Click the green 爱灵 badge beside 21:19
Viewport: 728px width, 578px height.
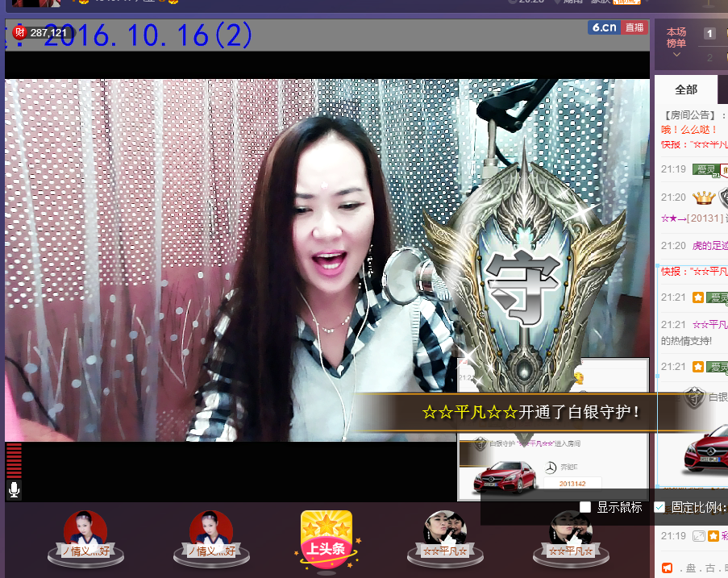(x=705, y=169)
